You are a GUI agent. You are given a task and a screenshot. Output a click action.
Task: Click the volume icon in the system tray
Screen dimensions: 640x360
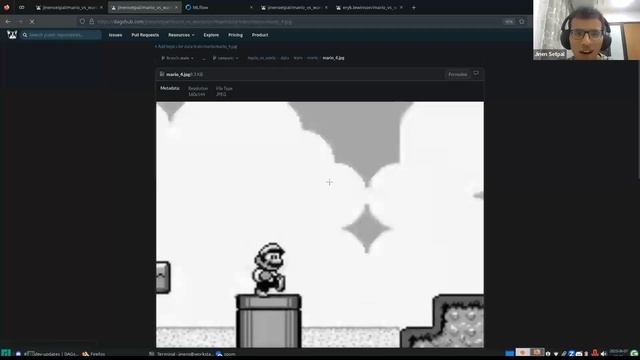pos(603,353)
